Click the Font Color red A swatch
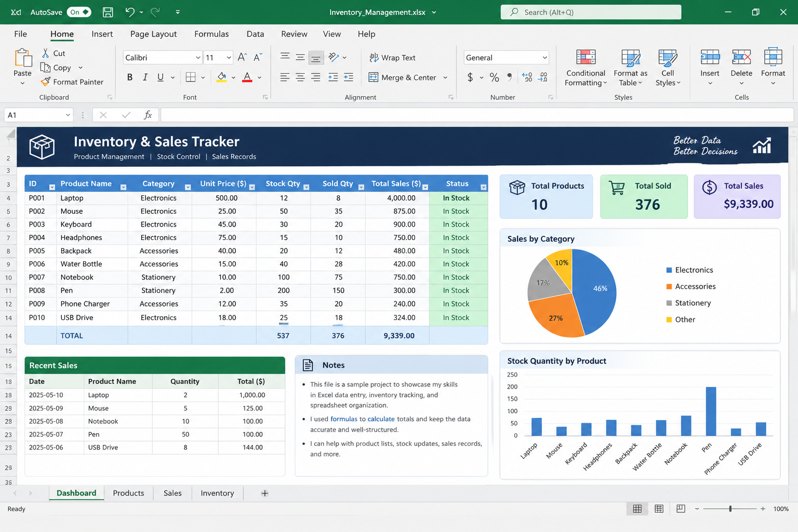The image size is (798, 532). pyautogui.click(x=247, y=77)
